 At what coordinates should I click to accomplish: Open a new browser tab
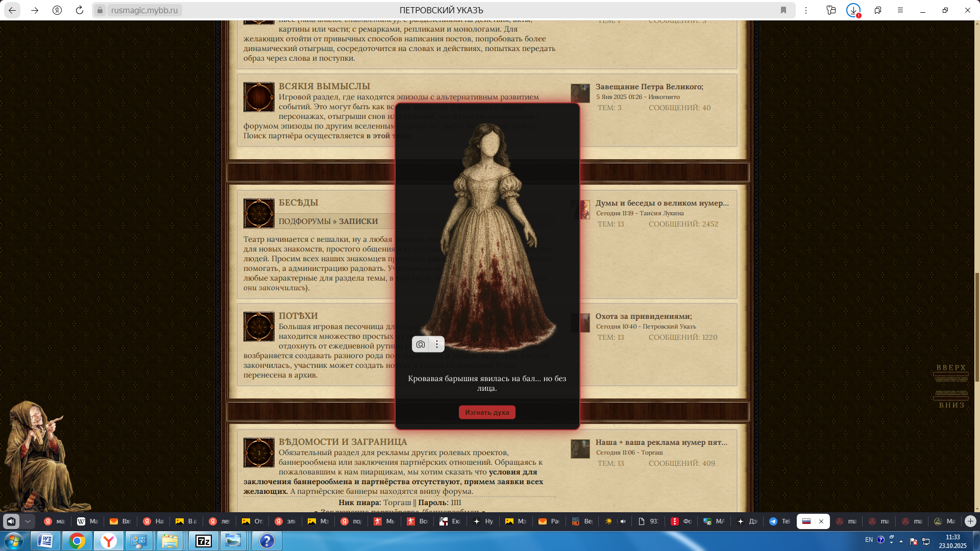(970, 521)
